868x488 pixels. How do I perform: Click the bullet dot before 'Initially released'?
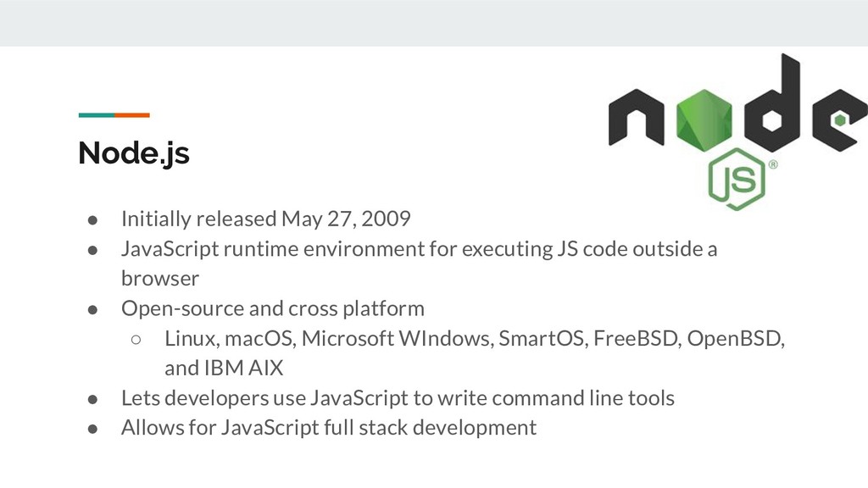tap(93, 220)
